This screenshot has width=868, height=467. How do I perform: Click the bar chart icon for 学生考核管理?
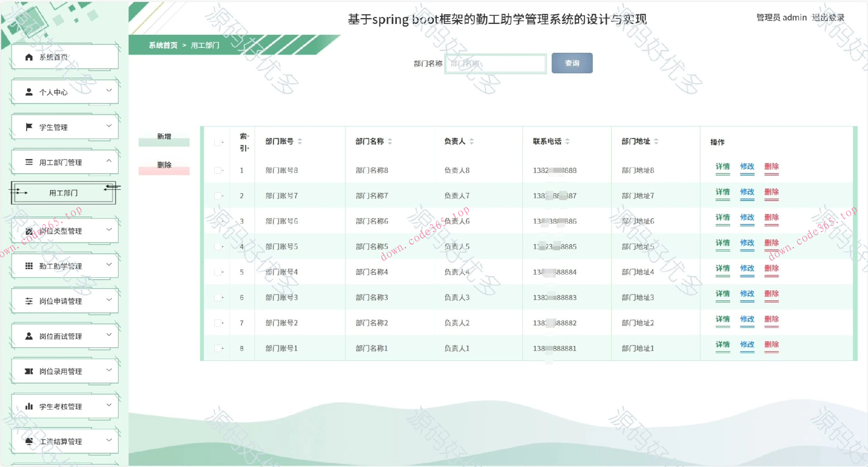coord(28,406)
